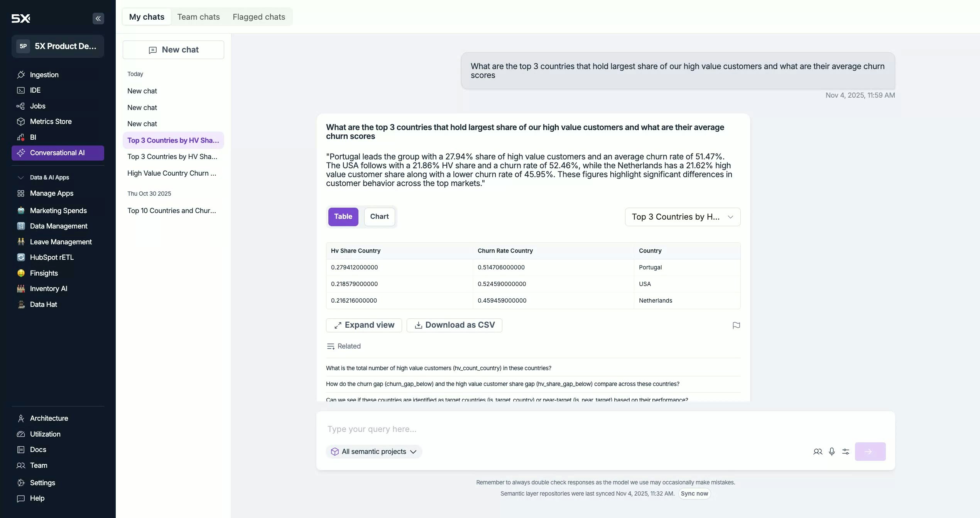Open the IDE from the sidebar
The image size is (980, 518).
pos(35,90)
